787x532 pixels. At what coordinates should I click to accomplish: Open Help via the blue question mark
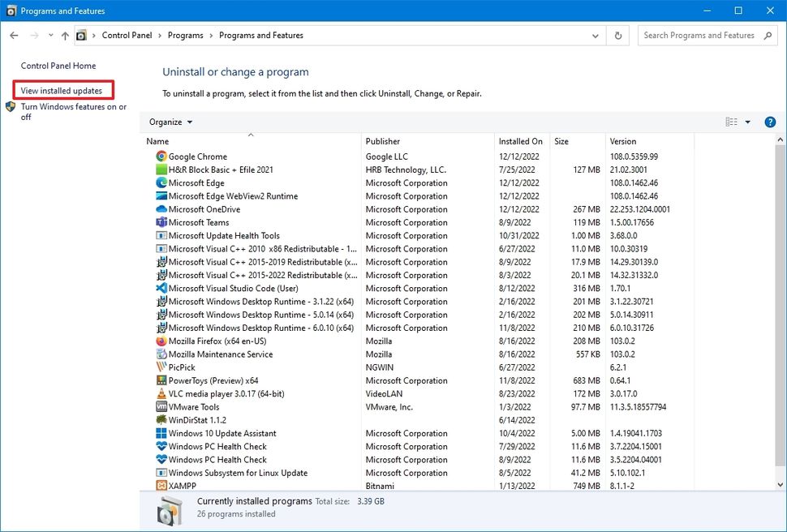(x=769, y=122)
